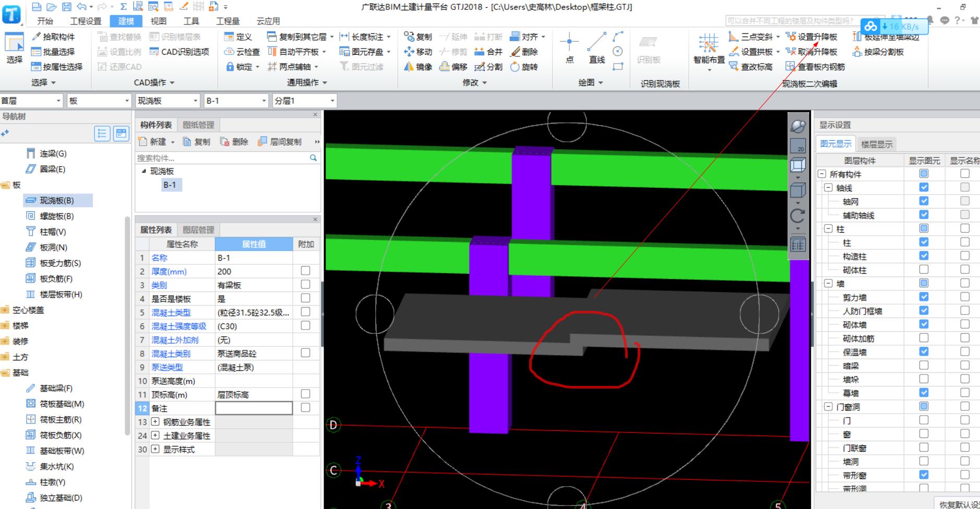Open the 云检查 cloud check tool
Image resolution: width=980 pixels, height=509 pixels.
coord(242,52)
